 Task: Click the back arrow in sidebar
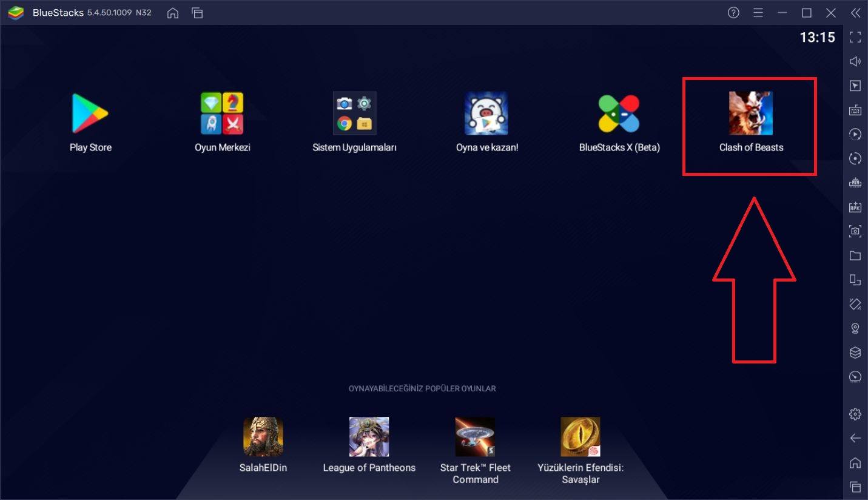point(855,438)
